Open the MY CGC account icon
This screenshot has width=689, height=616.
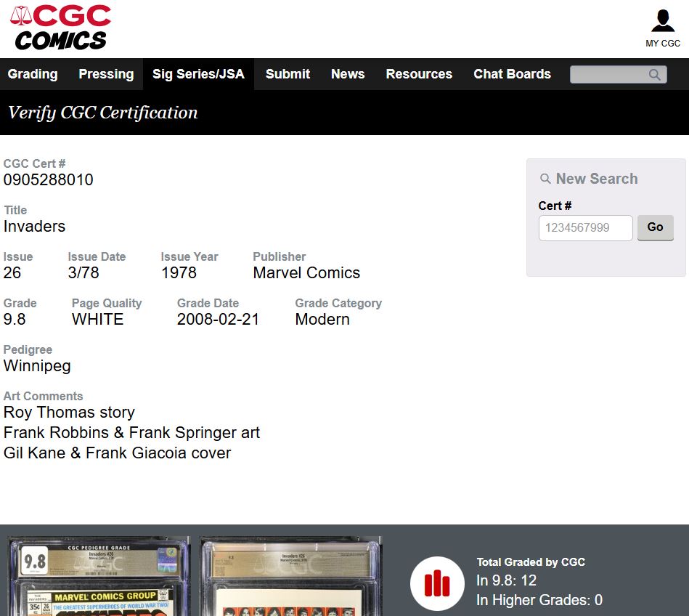click(x=663, y=28)
